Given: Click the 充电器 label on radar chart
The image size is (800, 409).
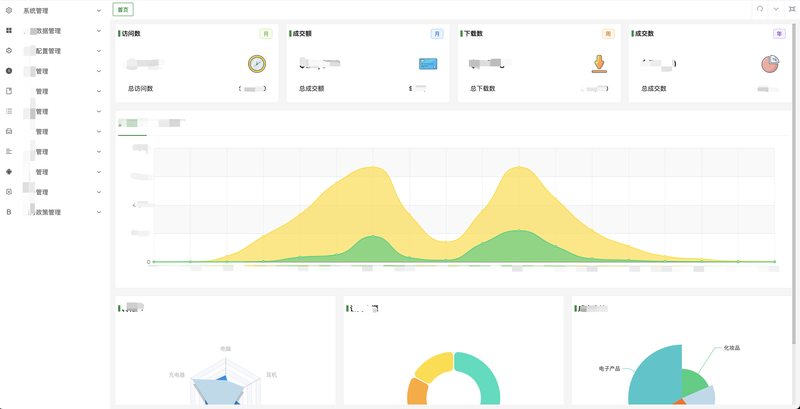Looking at the screenshot, I should pyautogui.click(x=177, y=375).
